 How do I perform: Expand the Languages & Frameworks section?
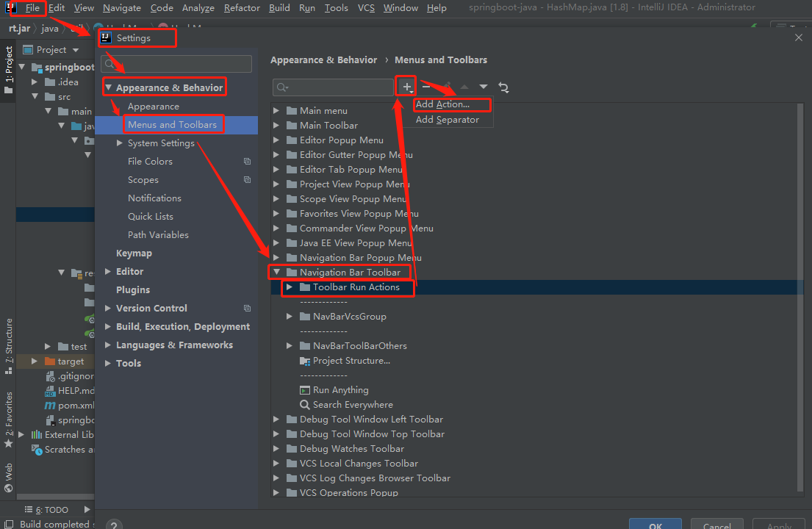(x=108, y=345)
